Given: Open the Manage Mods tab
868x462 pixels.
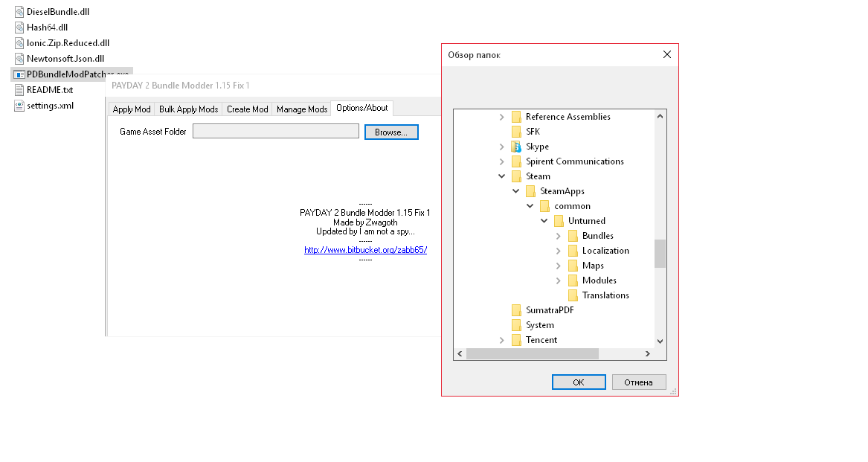Looking at the screenshot, I should [x=302, y=109].
